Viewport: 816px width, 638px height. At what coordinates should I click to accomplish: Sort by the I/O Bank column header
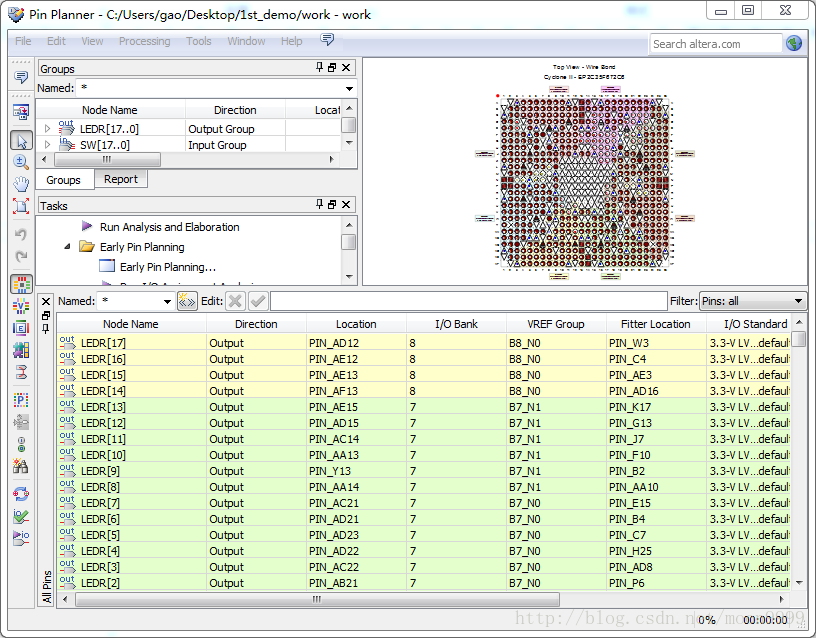[456, 324]
